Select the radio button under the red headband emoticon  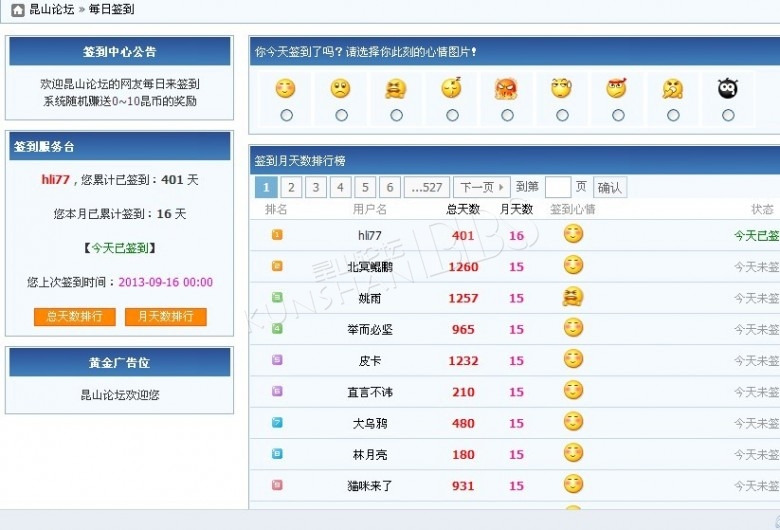click(x=618, y=115)
